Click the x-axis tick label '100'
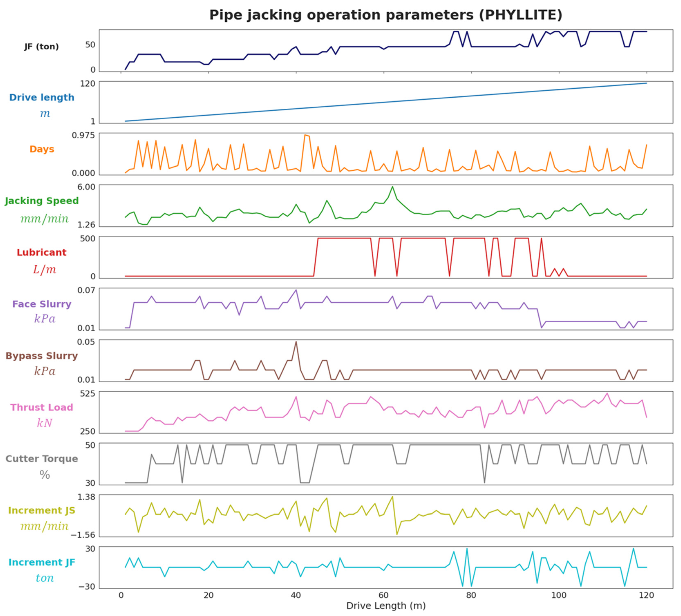This screenshot has width=681, height=616. point(559,595)
